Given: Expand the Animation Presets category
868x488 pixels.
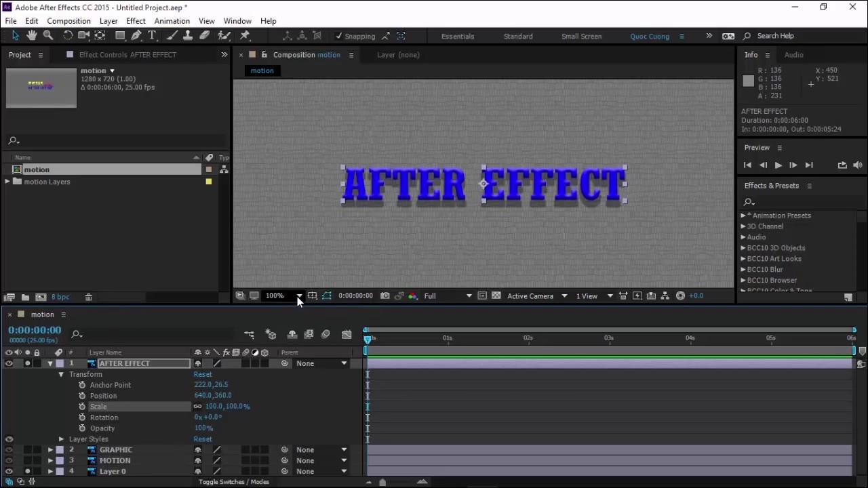Looking at the screenshot, I should coord(743,216).
